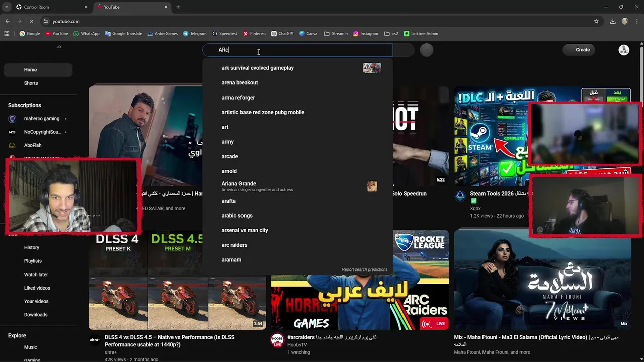Screen dimensions: 644x362
Task: Open the tab search dropdown
Action: pyautogui.click(x=7, y=7)
